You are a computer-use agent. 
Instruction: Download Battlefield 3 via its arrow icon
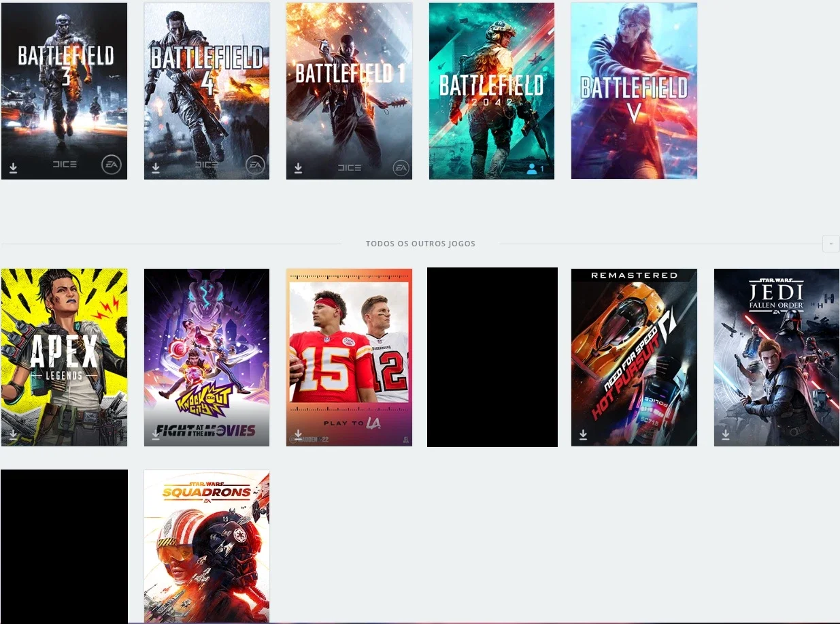[13, 168]
